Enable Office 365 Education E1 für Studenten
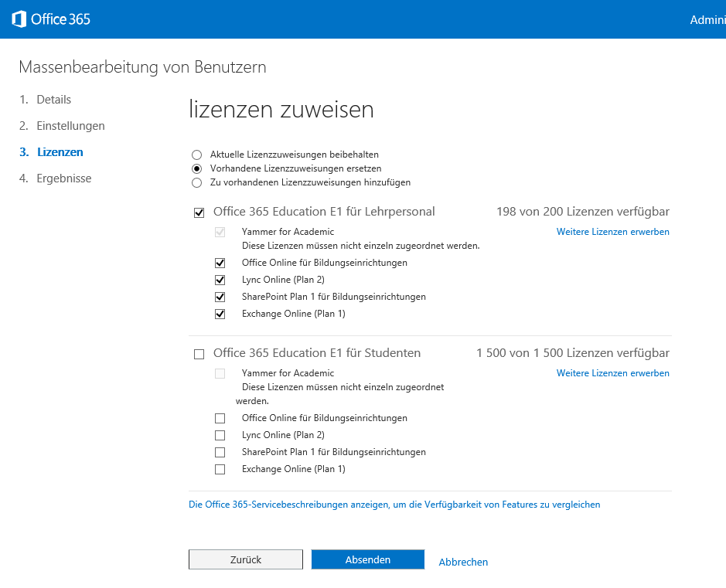726x588 pixels. [x=199, y=354]
